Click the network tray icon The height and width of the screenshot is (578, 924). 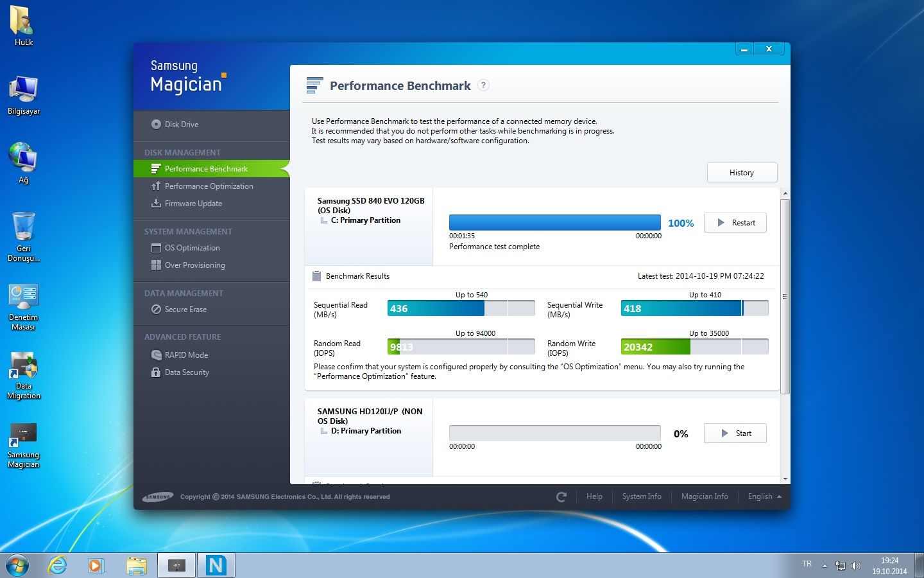[x=840, y=566]
